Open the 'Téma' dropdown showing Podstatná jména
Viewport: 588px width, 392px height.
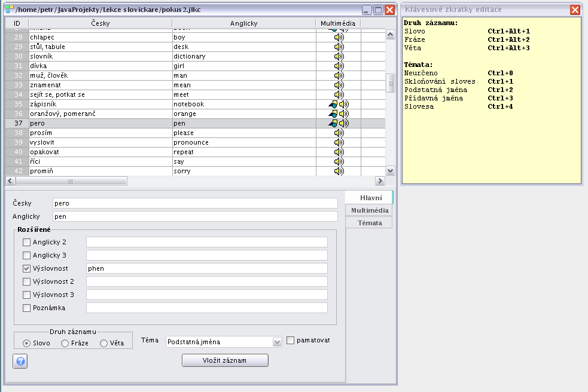coord(224,342)
